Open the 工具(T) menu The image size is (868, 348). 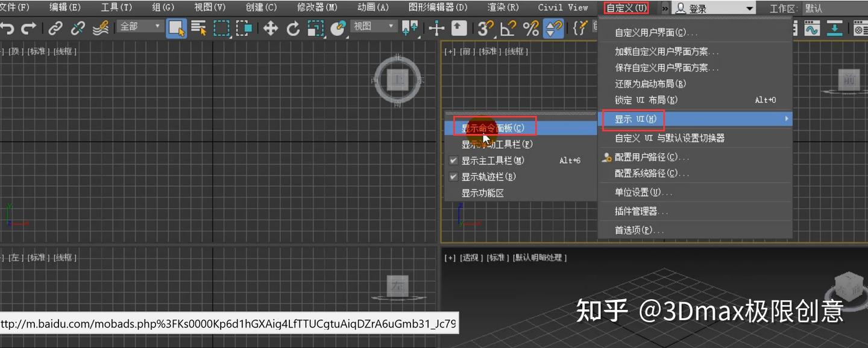[x=116, y=8]
